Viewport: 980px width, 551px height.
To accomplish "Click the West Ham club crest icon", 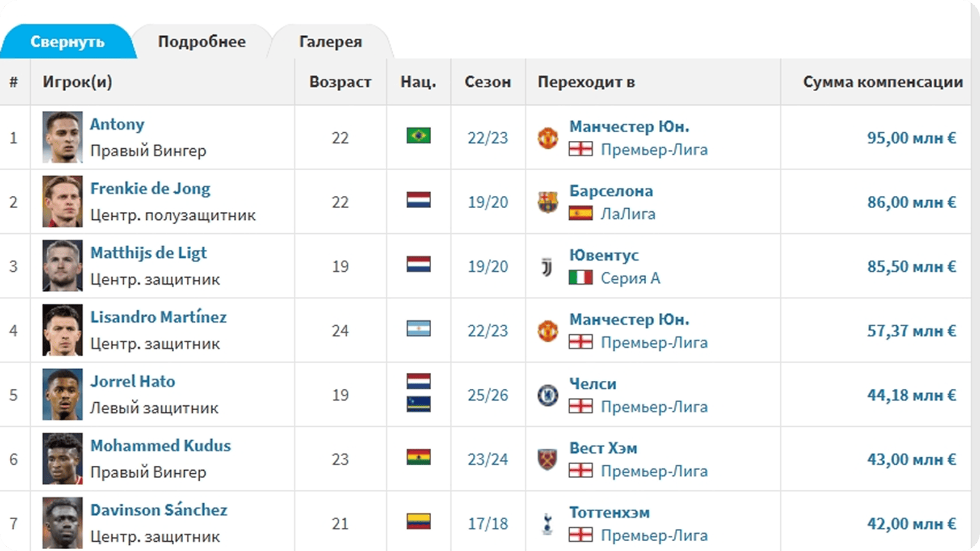I will point(548,459).
